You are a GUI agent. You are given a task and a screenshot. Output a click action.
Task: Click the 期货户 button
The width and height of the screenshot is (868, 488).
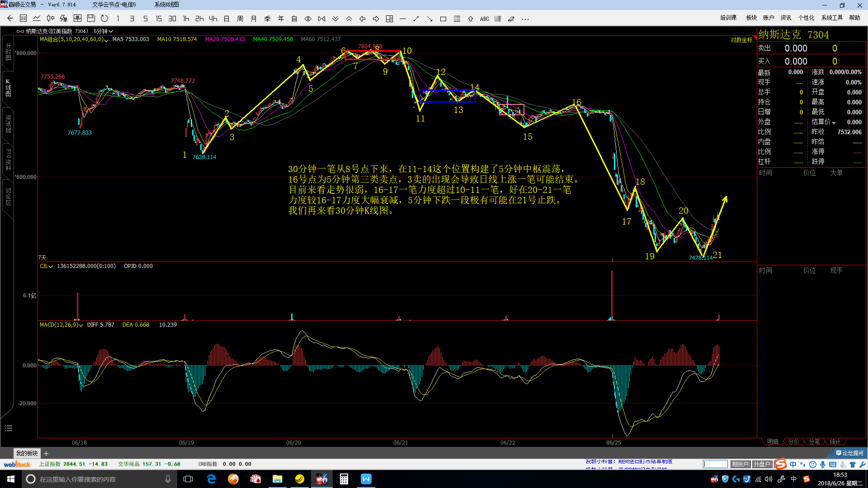(740, 464)
